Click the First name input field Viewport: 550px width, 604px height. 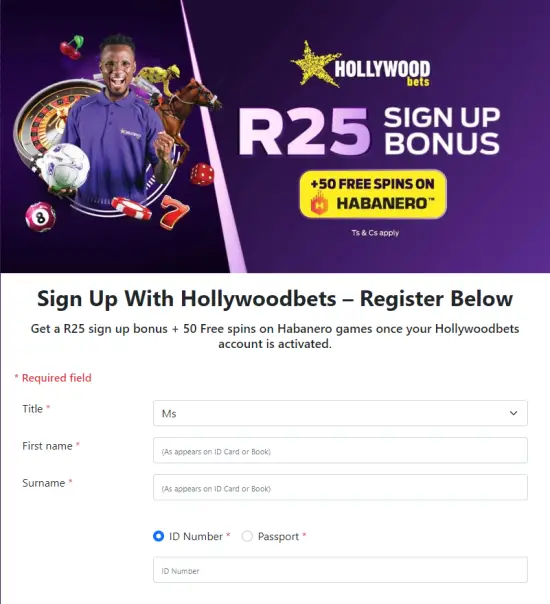click(340, 450)
